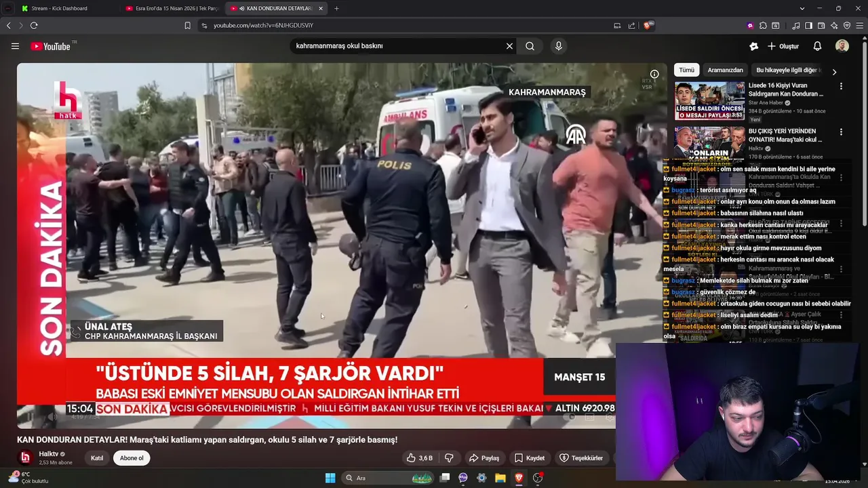Open the YouTube AI sparkle icon

click(x=753, y=46)
